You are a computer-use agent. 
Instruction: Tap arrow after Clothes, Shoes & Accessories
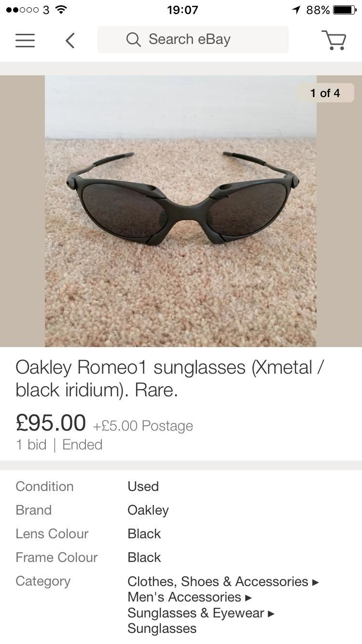[x=316, y=582]
